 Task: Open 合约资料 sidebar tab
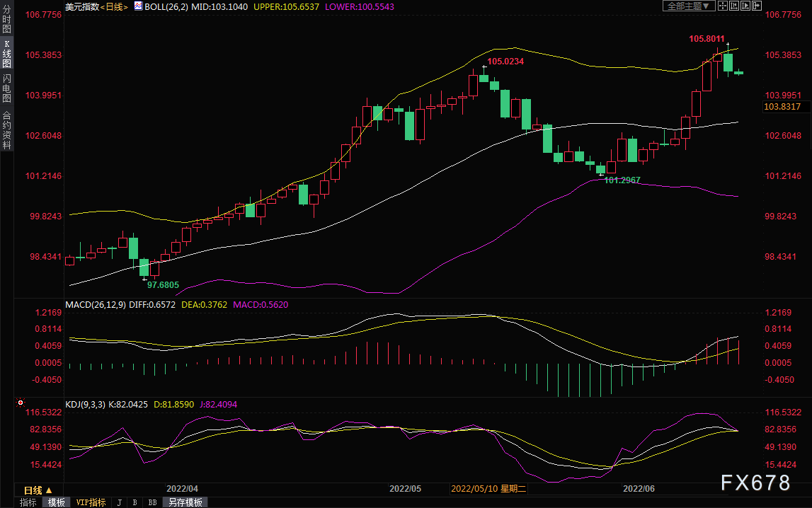pos(7,130)
